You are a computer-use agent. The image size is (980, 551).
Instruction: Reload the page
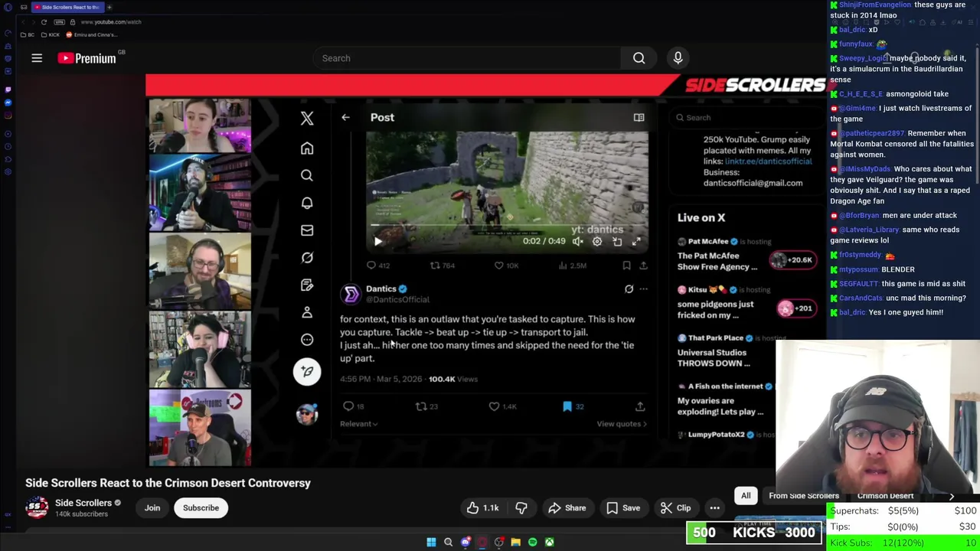pyautogui.click(x=44, y=22)
